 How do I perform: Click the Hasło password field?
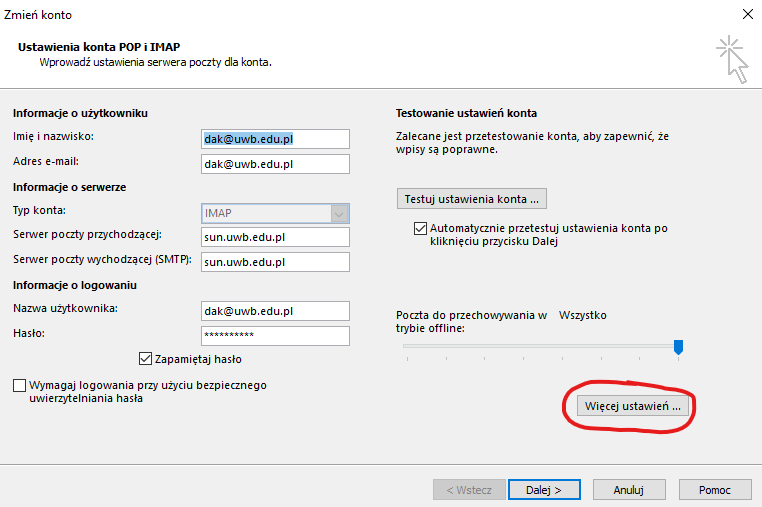pyautogui.click(x=275, y=336)
